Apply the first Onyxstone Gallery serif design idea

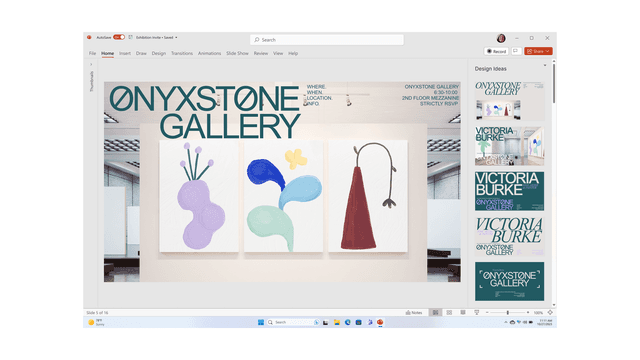click(509, 100)
